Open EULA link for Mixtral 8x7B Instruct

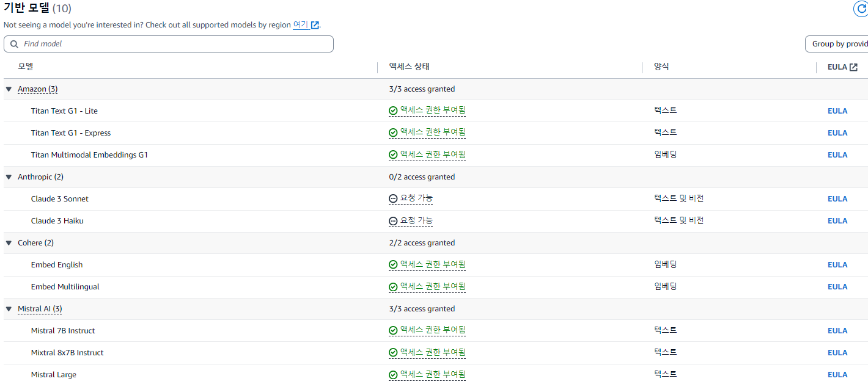coord(837,353)
